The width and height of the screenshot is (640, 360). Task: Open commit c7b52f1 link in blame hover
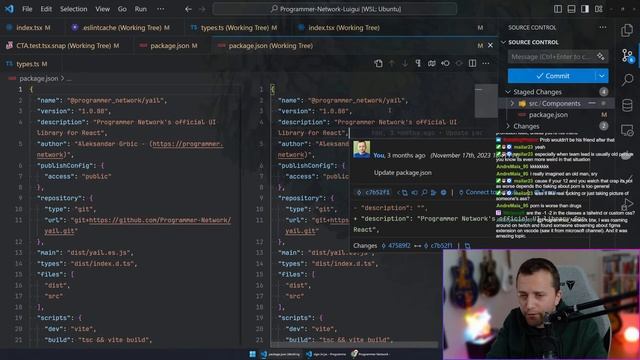(374, 192)
